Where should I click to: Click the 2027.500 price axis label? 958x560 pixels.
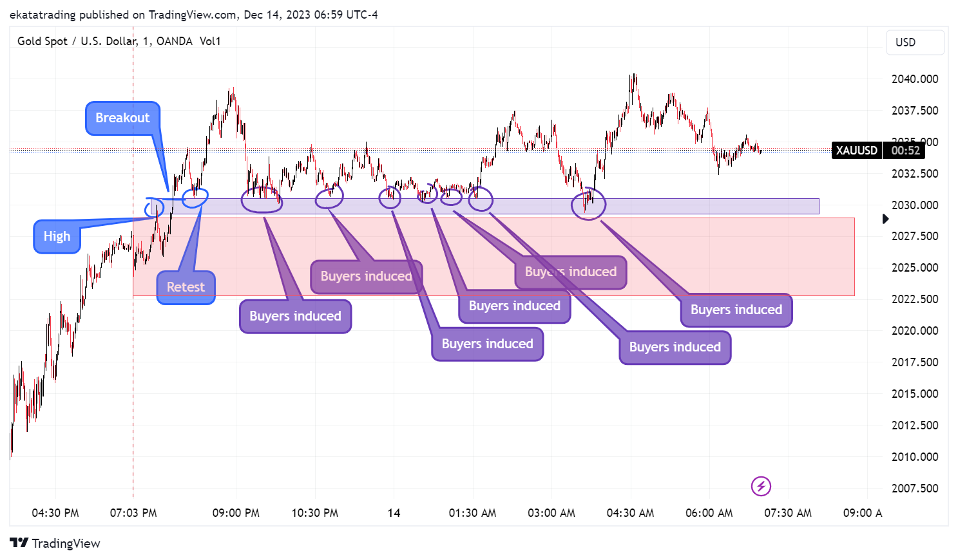click(x=915, y=236)
